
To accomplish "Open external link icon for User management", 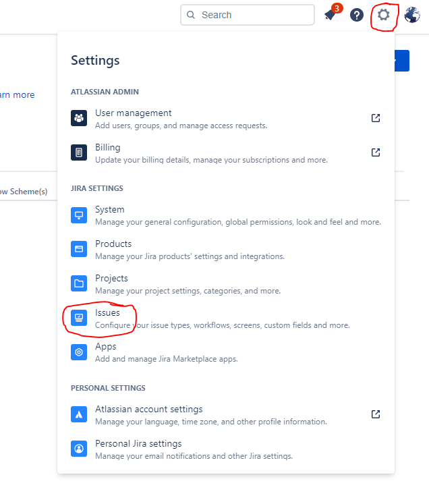I will 376,118.
